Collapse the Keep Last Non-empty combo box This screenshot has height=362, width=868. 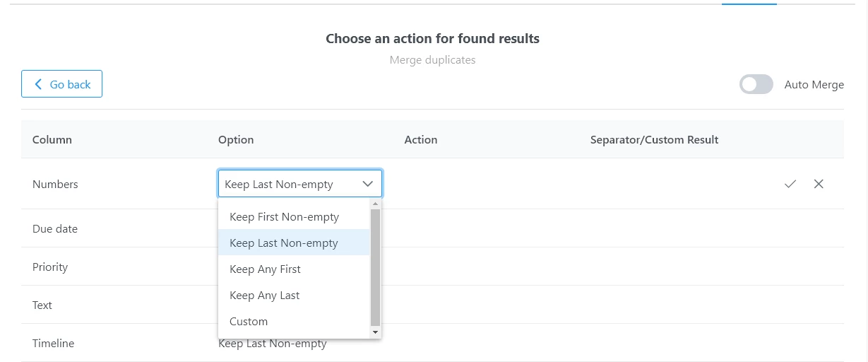[300, 184]
